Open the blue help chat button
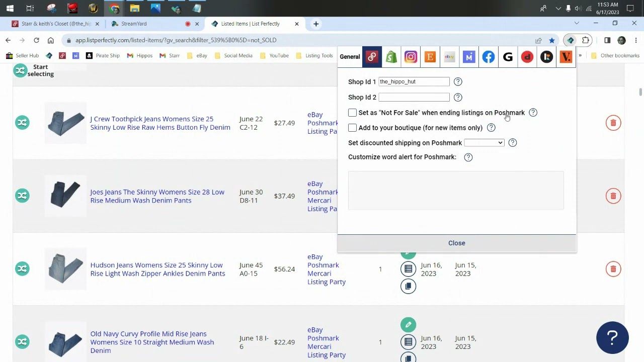 [x=612, y=337]
